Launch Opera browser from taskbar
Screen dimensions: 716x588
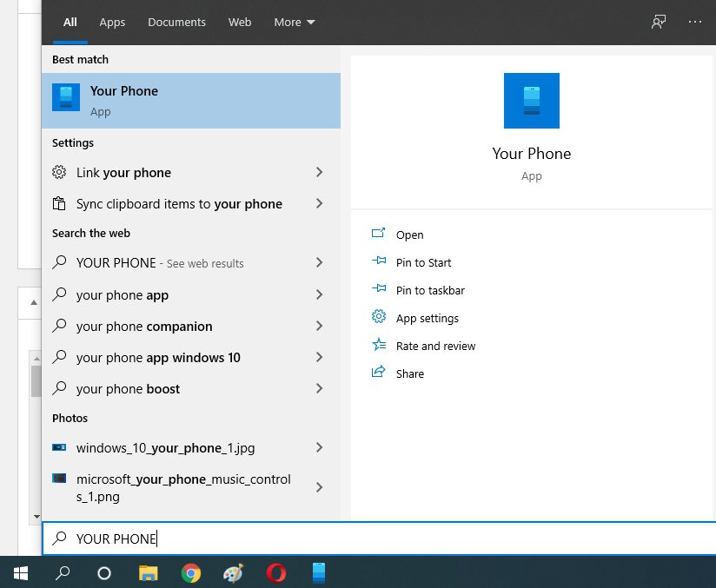276,573
